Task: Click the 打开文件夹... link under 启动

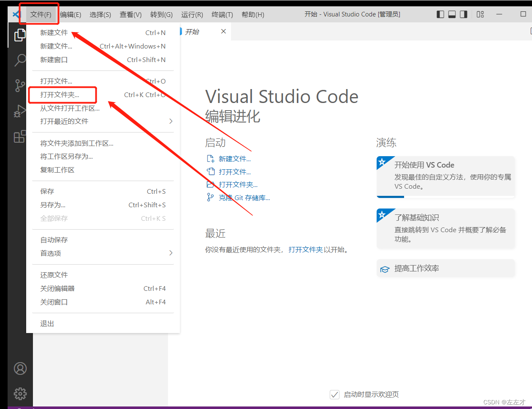Action: coord(238,184)
